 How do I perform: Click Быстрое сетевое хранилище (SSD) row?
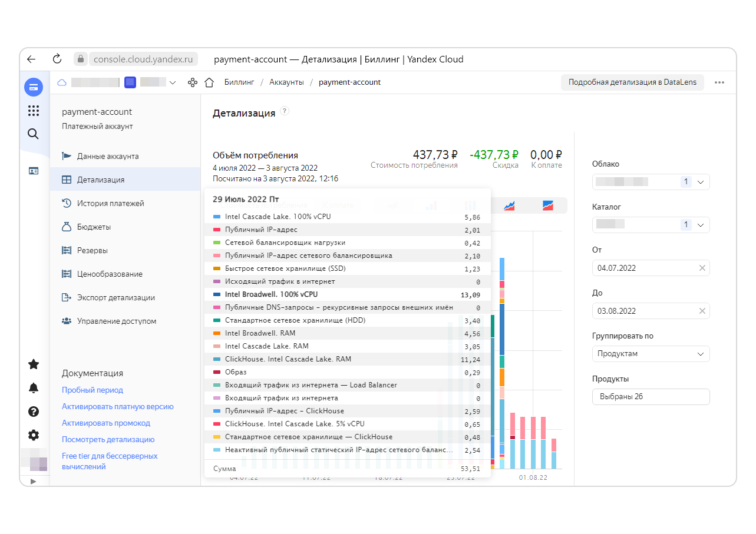tap(347, 268)
